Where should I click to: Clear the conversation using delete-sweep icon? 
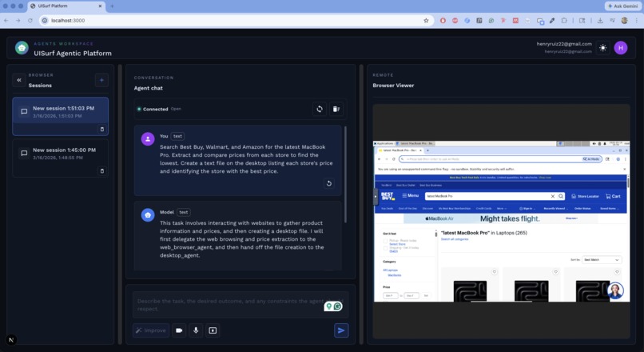(336, 109)
